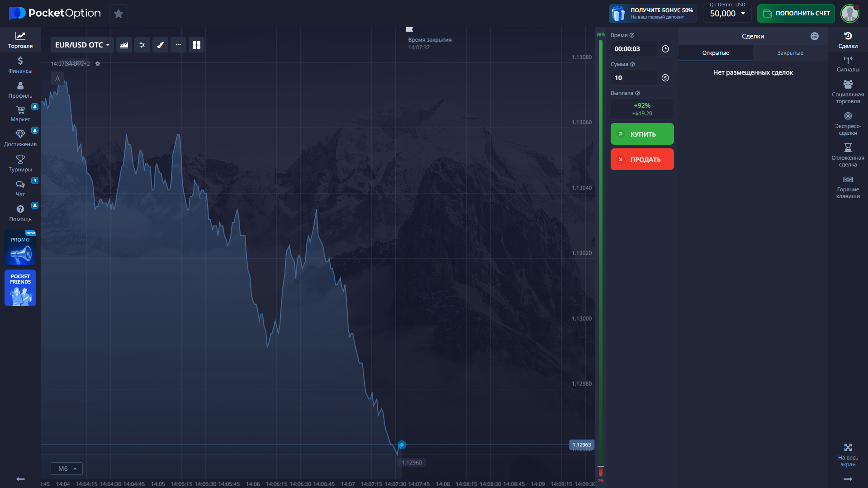Open the indicators settings icon
The height and width of the screenshot is (488, 868).
(142, 45)
